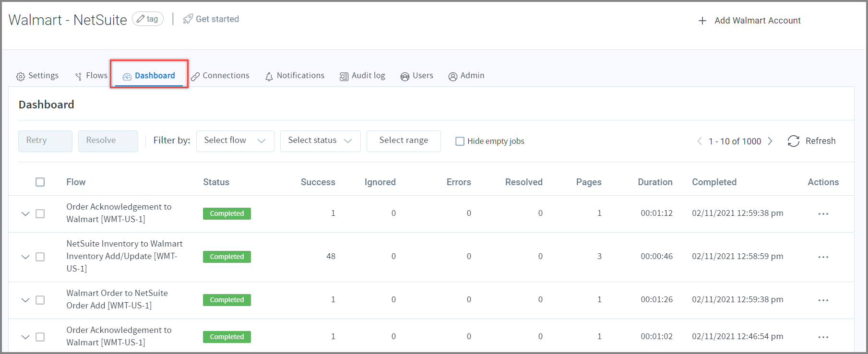Click the Flows branch icon
This screenshot has width=868, height=354.
click(79, 76)
